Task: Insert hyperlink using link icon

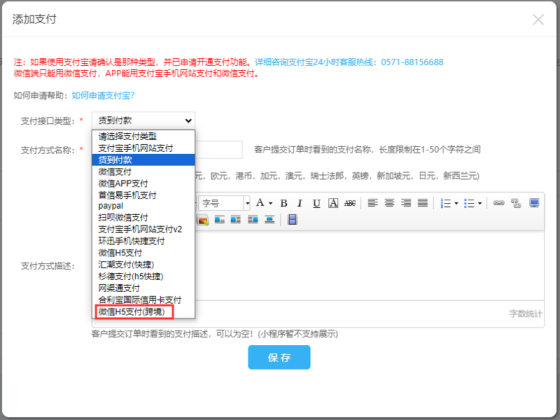Action: pyautogui.click(x=499, y=203)
